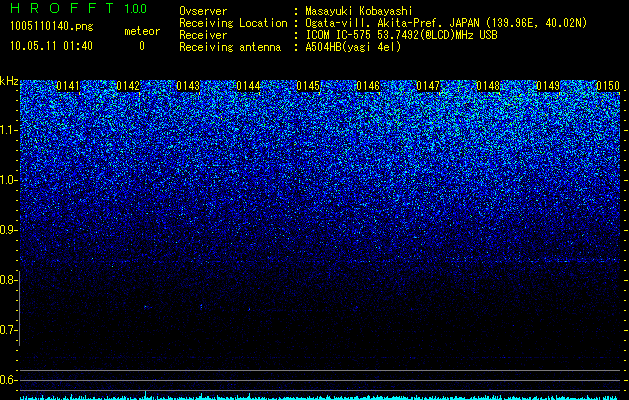The width and height of the screenshot is (629, 400).
Task: Click the 0.6 kHz axis label
Action: click(7, 380)
